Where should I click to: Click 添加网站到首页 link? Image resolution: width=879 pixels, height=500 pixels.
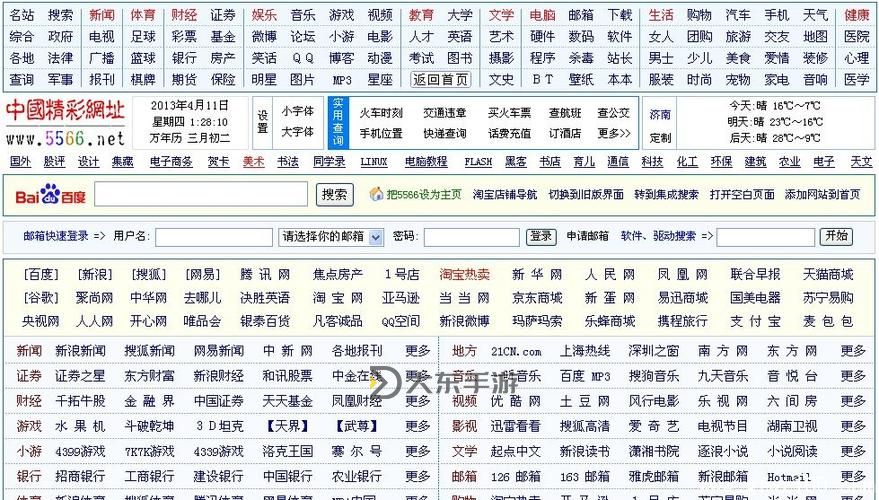point(822,195)
